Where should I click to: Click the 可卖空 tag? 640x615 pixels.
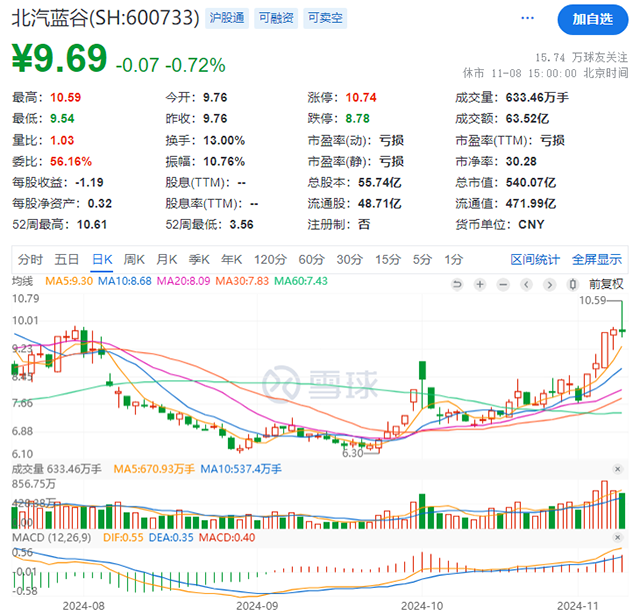(x=325, y=18)
